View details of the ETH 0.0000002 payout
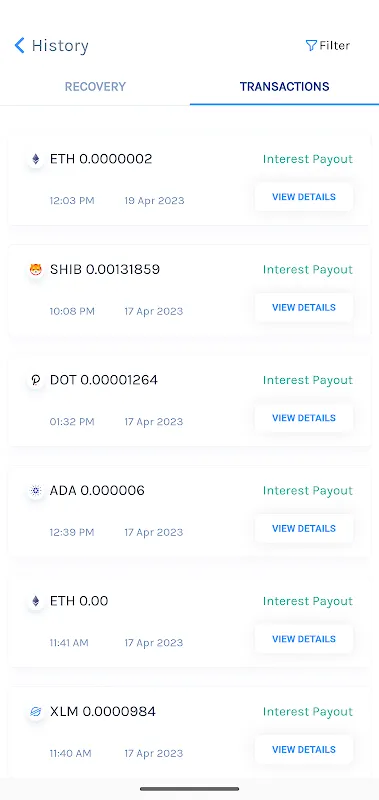Viewport: 379px width, 800px height. click(x=304, y=197)
